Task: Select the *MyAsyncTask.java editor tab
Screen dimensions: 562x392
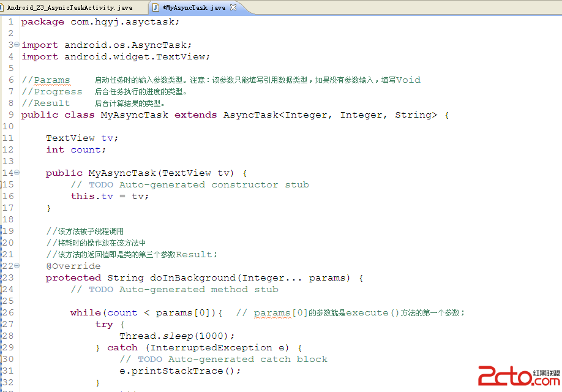Action: (x=193, y=7)
